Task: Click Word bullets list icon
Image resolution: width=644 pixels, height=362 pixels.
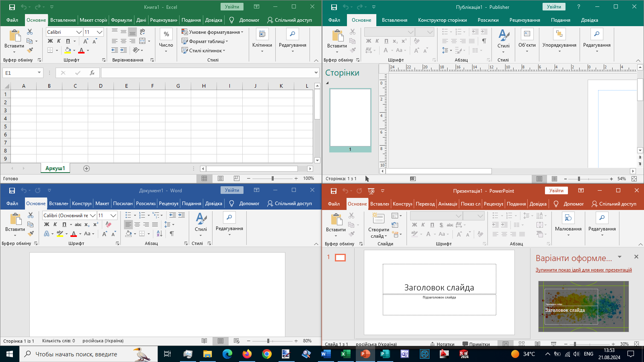Action: click(x=128, y=215)
